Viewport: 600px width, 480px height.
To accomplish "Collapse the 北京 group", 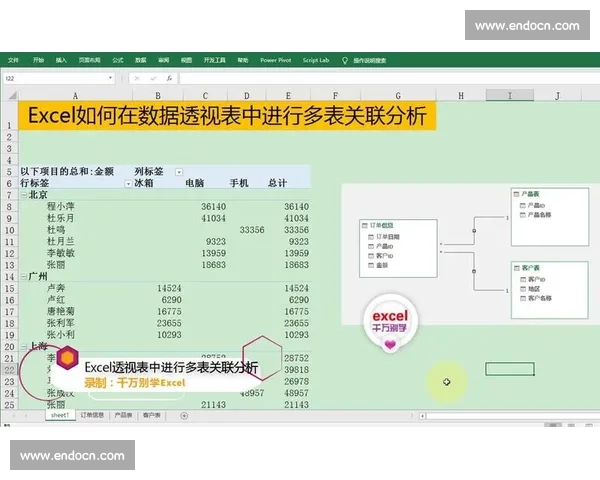I will coord(23,195).
